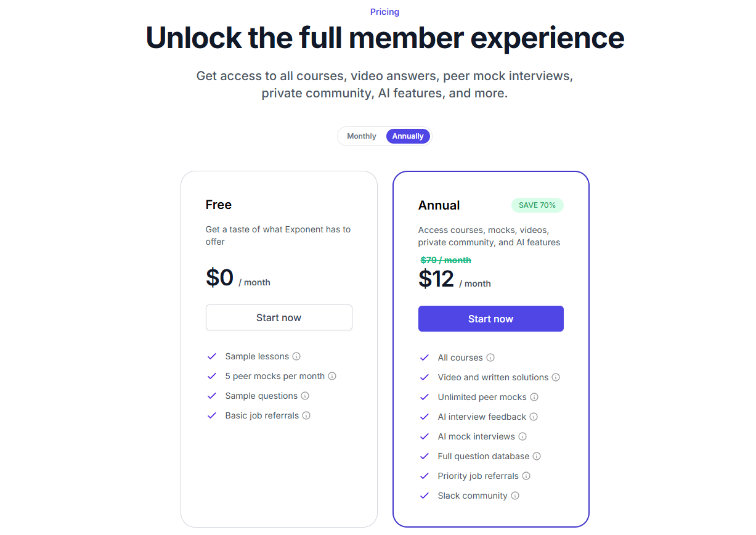Show info for Video and written solutions
Screen dimensions: 756x535
click(x=556, y=377)
